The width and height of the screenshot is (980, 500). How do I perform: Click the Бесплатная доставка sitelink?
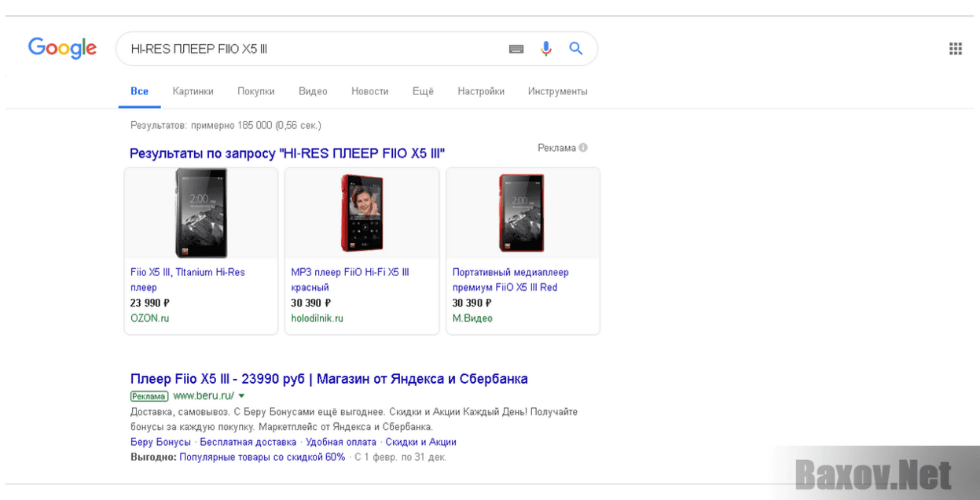pos(248,442)
